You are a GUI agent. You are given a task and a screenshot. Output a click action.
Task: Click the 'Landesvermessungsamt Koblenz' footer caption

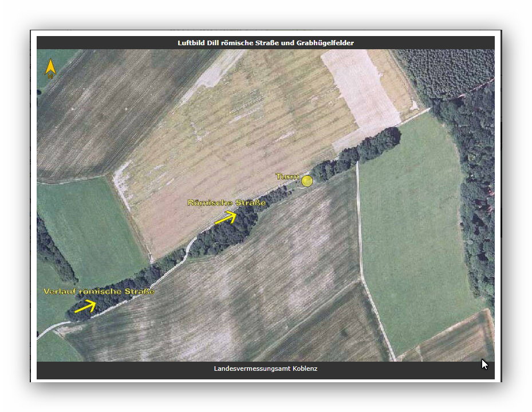[265, 369]
